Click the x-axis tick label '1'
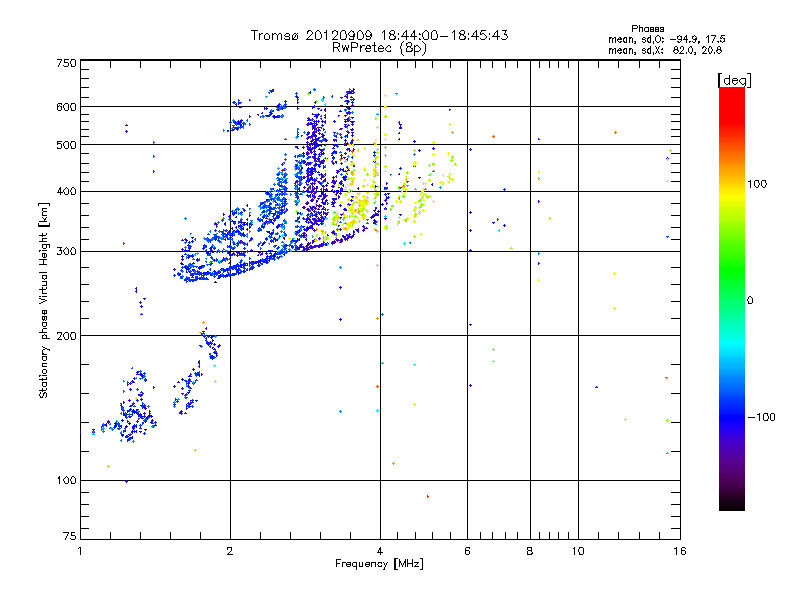 tap(80, 551)
